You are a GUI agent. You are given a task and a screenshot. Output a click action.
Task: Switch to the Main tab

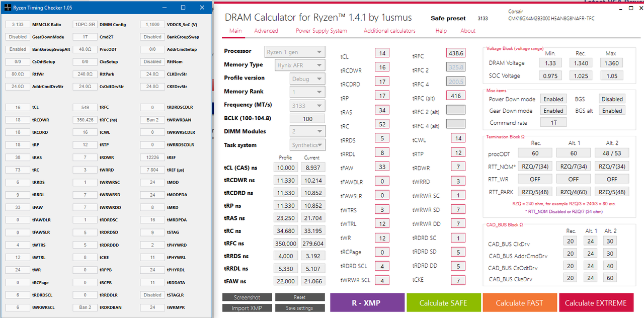click(x=235, y=31)
